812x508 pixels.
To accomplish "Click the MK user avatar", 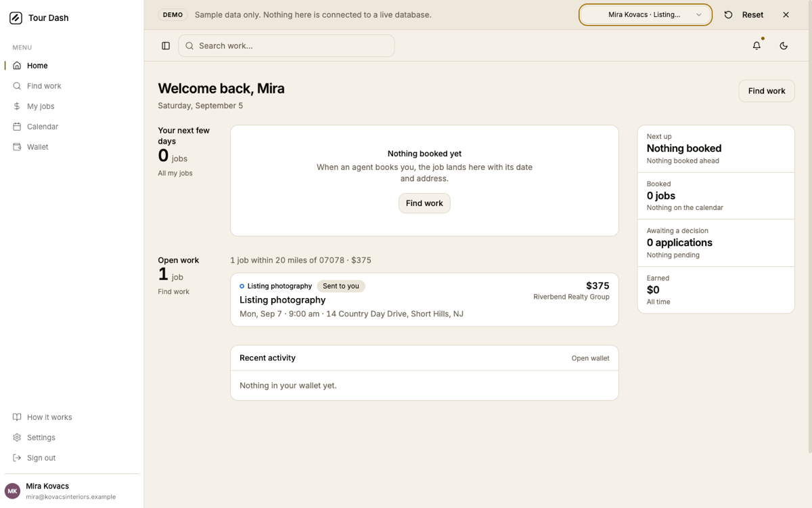I will coord(12,491).
